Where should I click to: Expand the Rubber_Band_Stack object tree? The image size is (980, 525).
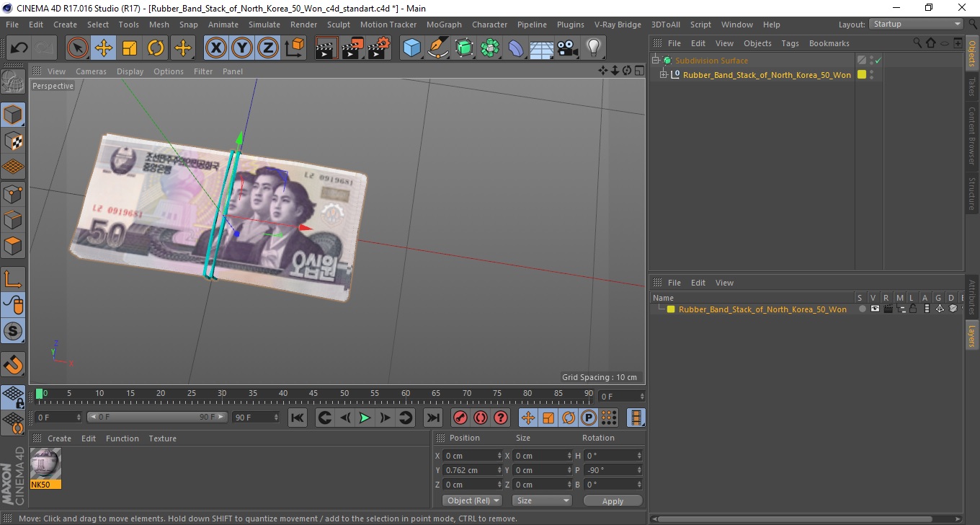tap(664, 75)
